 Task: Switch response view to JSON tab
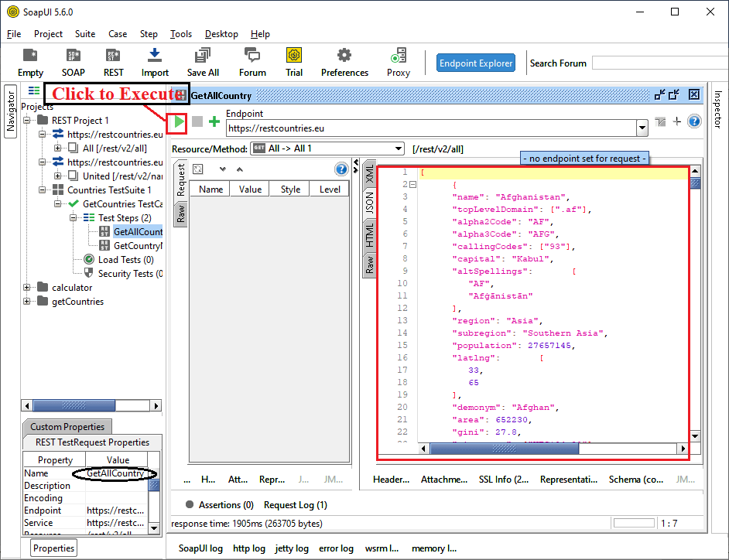point(369,203)
